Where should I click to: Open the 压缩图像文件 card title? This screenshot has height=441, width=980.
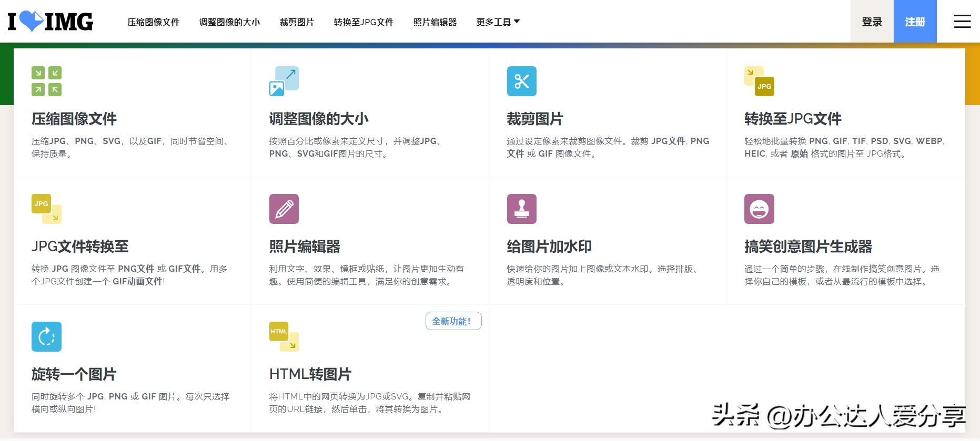(74, 119)
